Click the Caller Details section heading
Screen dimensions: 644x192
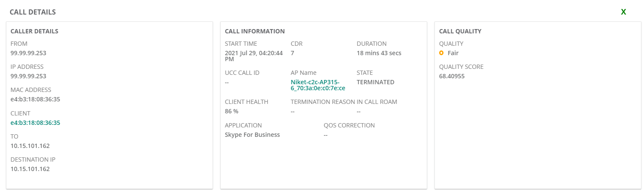(34, 31)
